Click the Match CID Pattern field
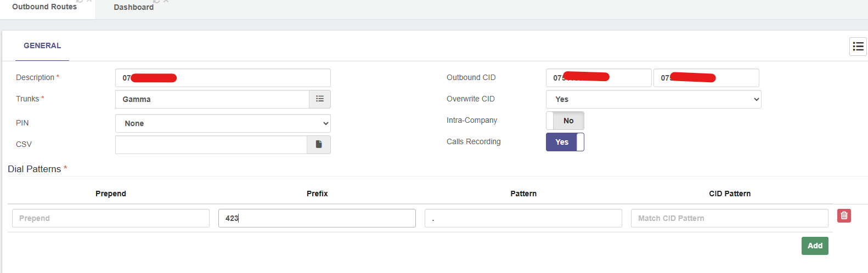Image resolution: width=868 pixels, height=273 pixels. [729, 218]
